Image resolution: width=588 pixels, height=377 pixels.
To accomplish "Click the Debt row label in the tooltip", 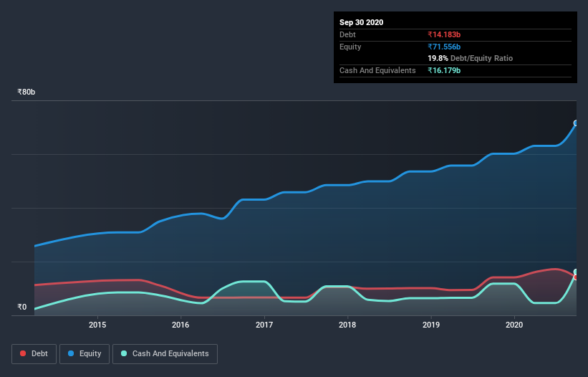I will [x=347, y=34].
